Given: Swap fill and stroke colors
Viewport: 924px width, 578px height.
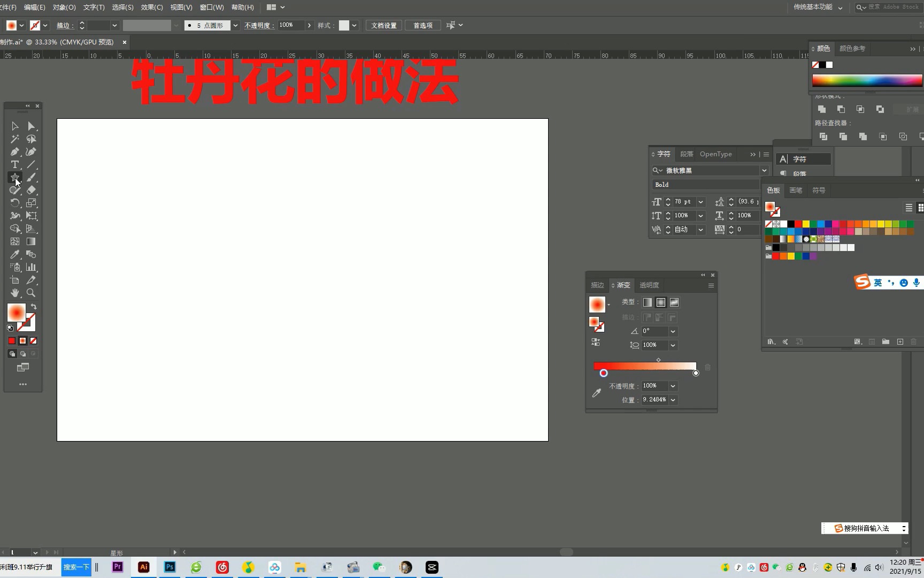Looking at the screenshot, I should [34, 307].
